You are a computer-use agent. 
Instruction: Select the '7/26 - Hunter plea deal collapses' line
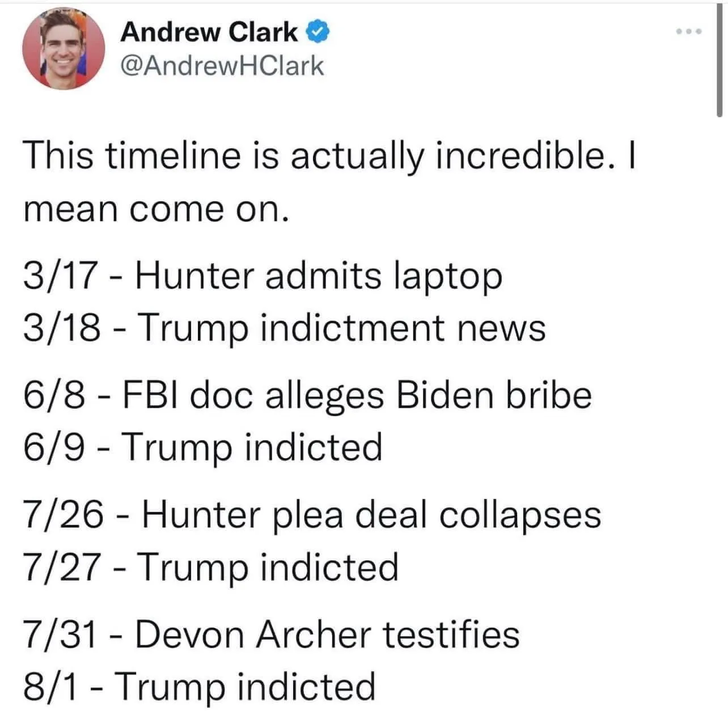tap(311, 515)
